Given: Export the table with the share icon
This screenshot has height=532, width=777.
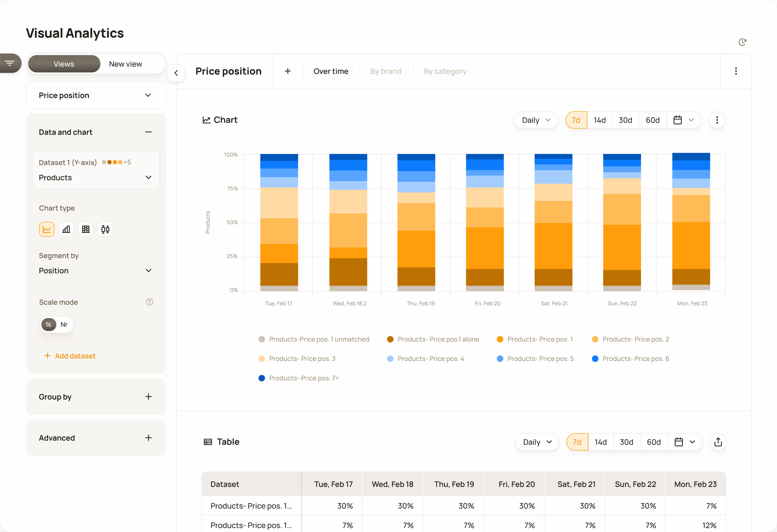Looking at the screenshot, I should pos(718,442).
